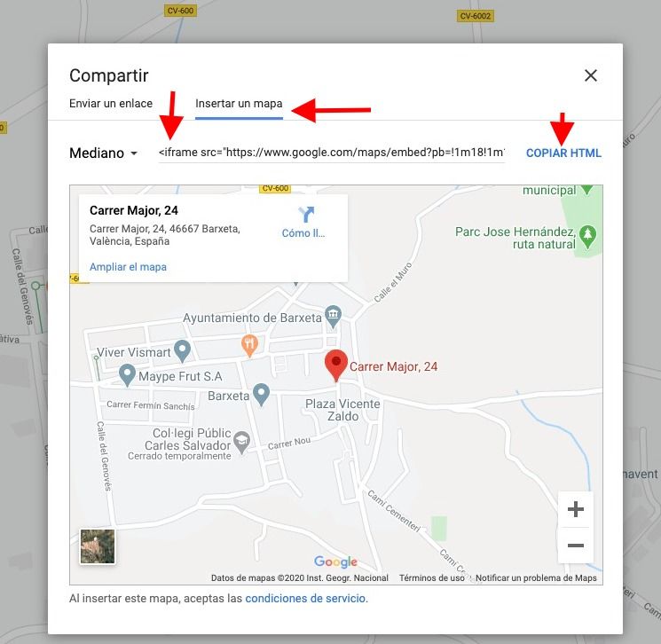
Task: Click Notificar un problema de Maps
Action: [536, 577]
